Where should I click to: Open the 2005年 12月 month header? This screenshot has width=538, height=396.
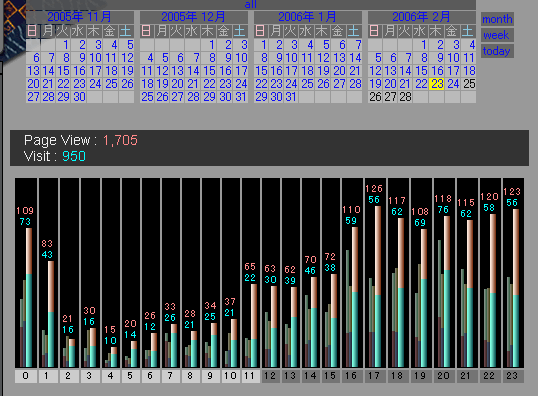pos(194,17)
